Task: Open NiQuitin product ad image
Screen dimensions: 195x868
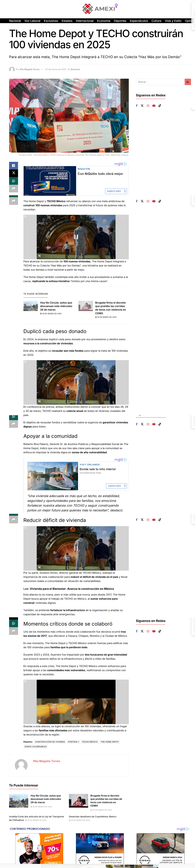Action: tap(50, 181)
